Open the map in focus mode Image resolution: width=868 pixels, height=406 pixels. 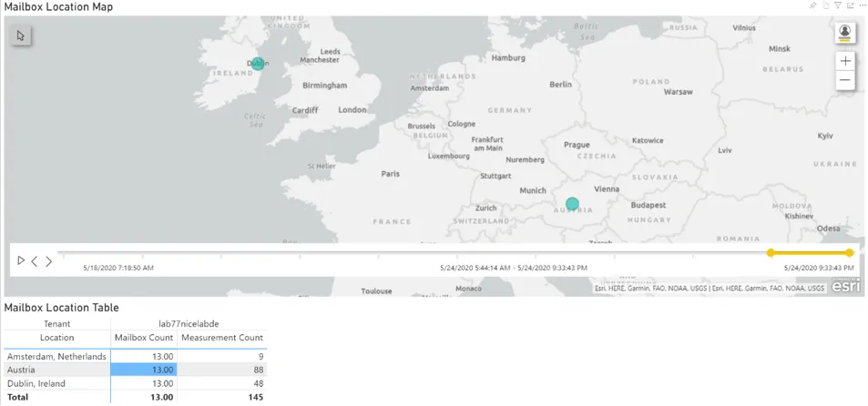point(850,5)
